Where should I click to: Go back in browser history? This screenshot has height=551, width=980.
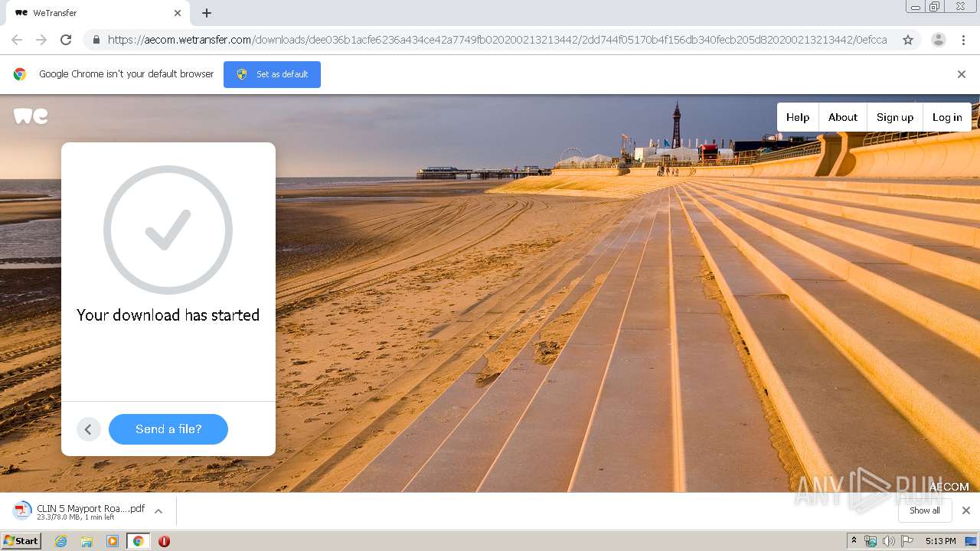17,40
